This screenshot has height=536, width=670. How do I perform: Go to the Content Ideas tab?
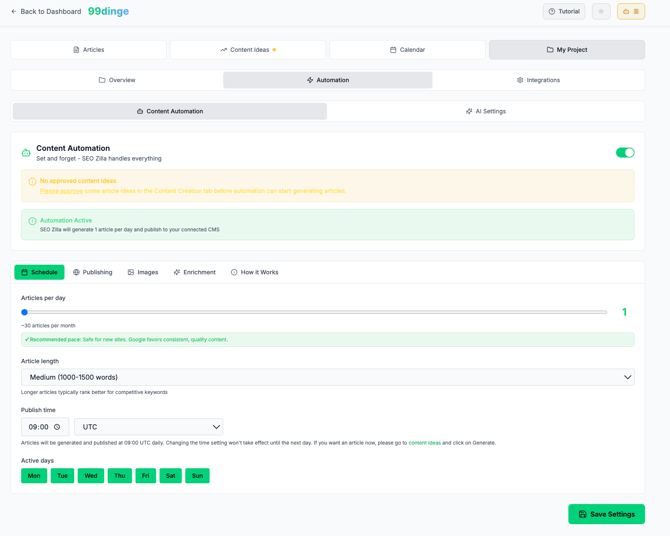click(248, 49)
